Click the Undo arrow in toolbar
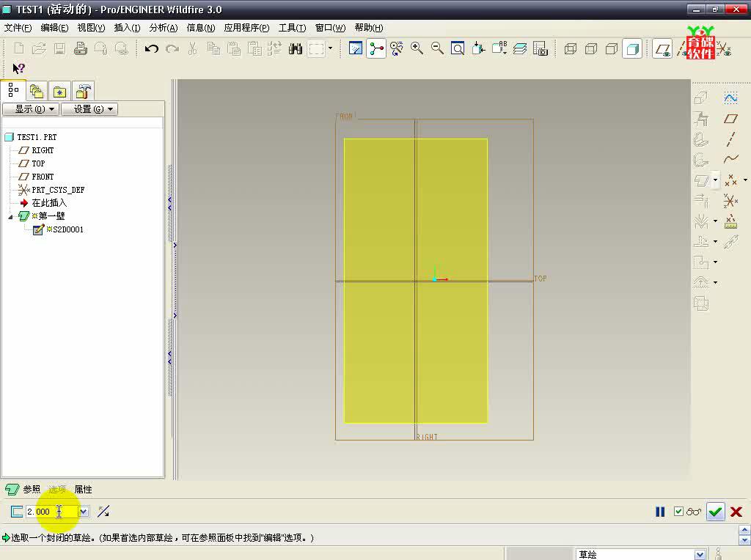 coord(152,48)
